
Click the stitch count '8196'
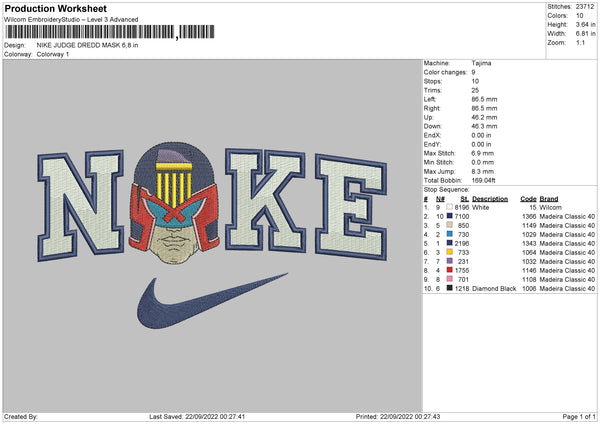point(462,207)
